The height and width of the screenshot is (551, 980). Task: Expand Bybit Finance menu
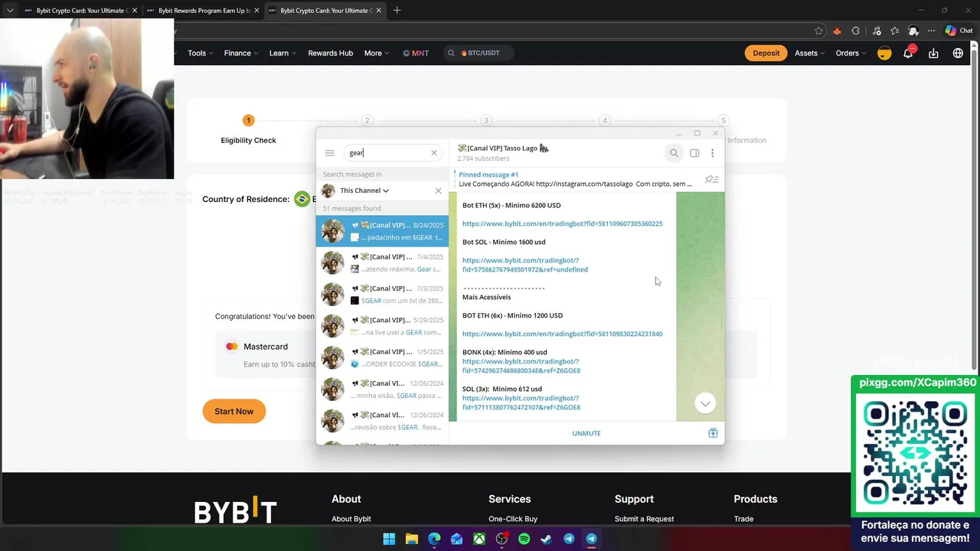(x=241, y=53)
